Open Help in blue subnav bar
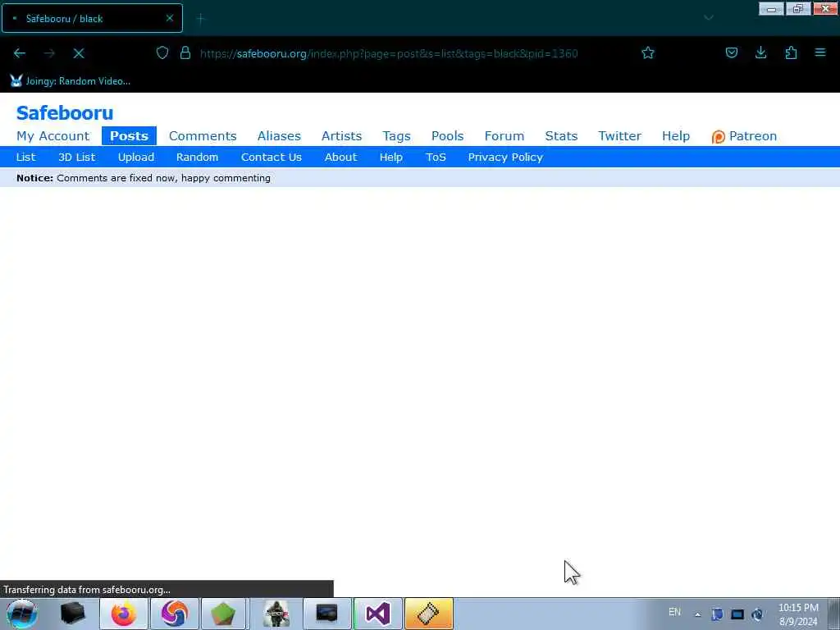 (x=391, y=157)
